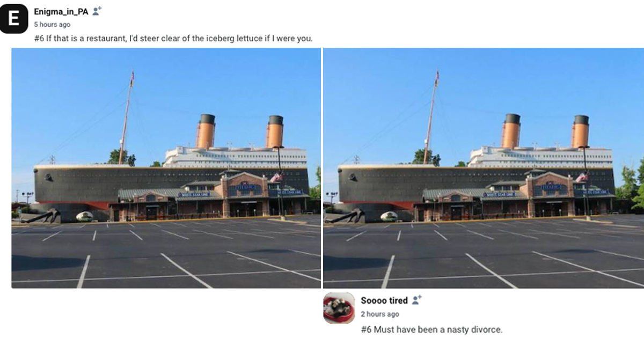Click the "2 hours ago" timestamp
This screenshot has height=337, width=644.
click(379, 314)
